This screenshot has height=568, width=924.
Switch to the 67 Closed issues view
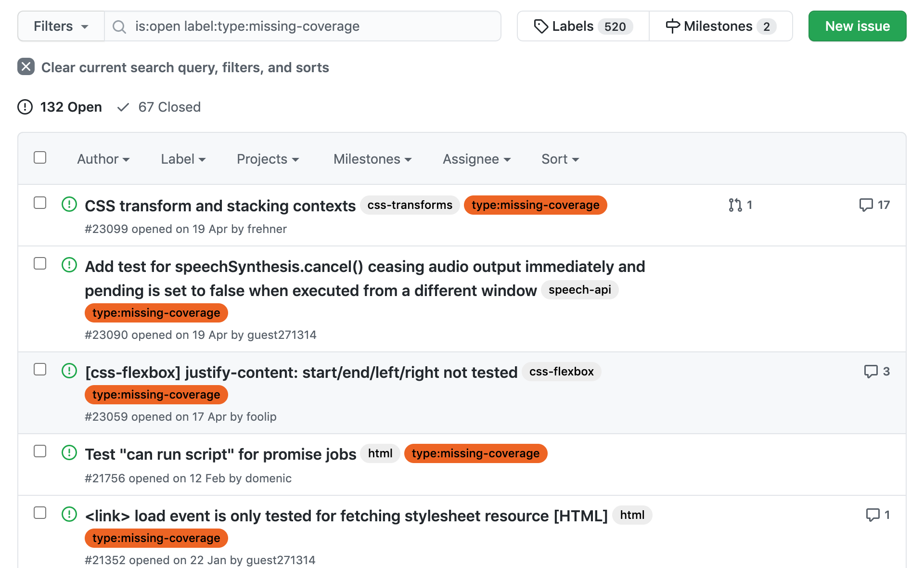click(x=159, y=107)
